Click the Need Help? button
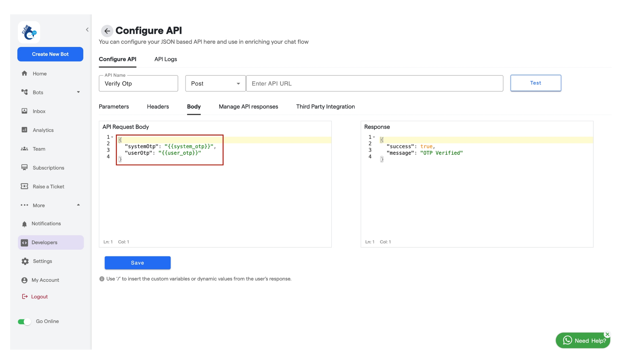This screenshot has height=364, width=629. (x=583, y=340)
